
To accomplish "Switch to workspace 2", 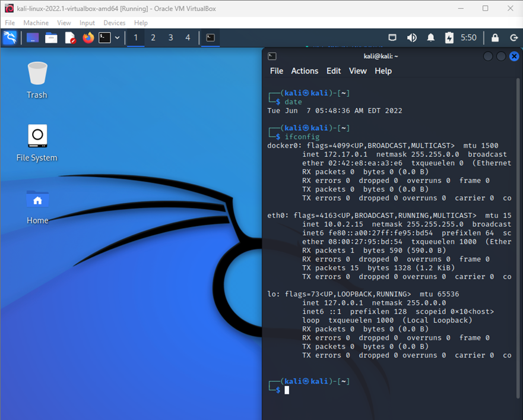I will coord(153,38).
